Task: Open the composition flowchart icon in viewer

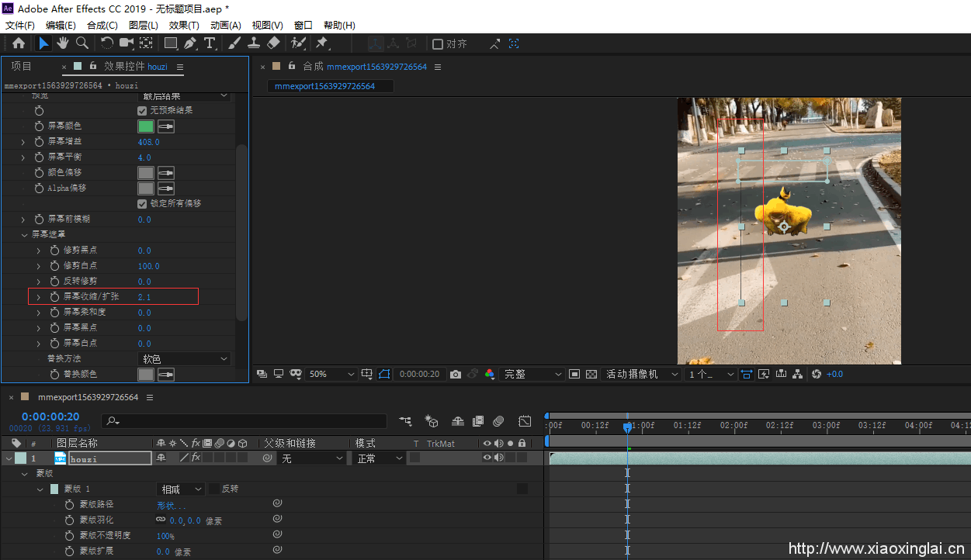Action: (x=797, y=374)
